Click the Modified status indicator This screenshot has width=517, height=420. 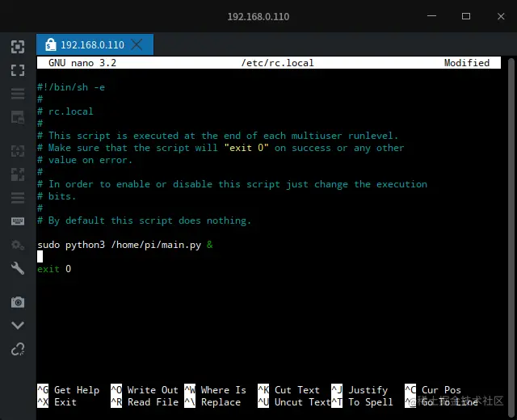click(x=467, y=63)
